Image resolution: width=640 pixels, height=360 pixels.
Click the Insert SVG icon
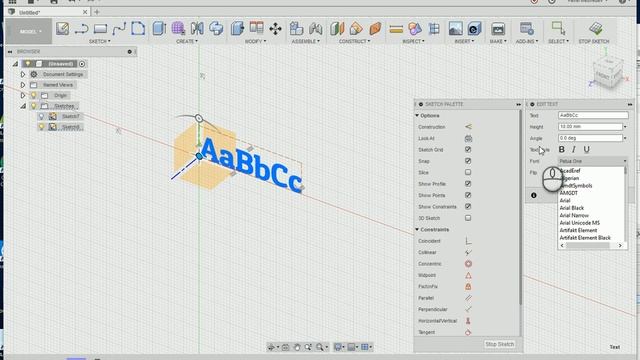point(474,29)
